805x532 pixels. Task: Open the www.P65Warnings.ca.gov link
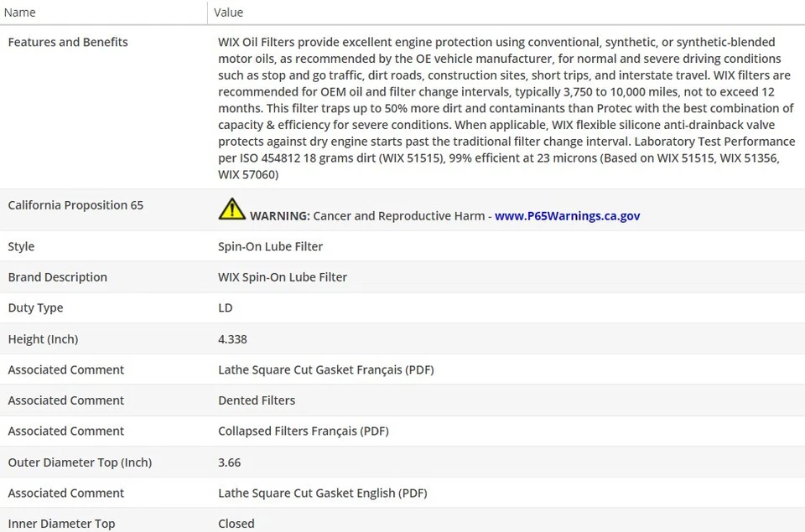point(567,215)
